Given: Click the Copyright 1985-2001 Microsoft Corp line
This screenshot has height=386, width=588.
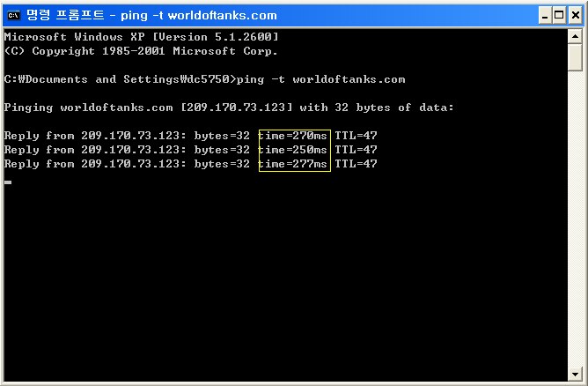Looking at the screenshot, I should point(141,51).
